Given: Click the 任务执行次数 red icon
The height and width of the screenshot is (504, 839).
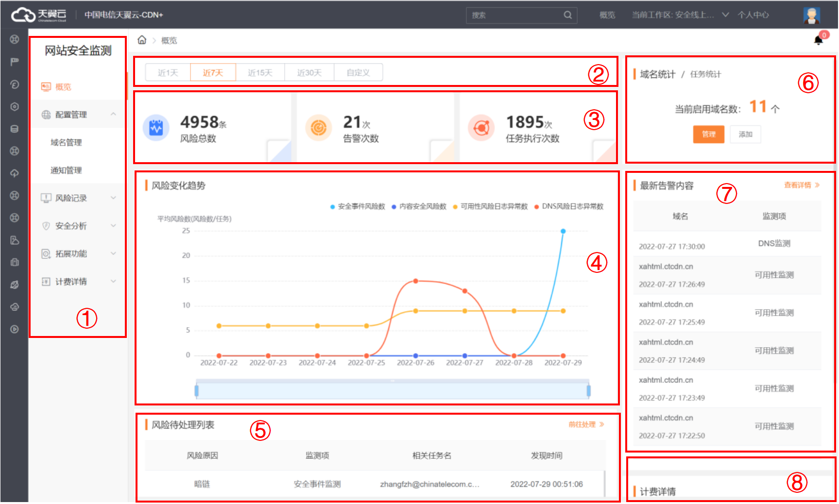Looking at the screenshot, I should [481, 128].
